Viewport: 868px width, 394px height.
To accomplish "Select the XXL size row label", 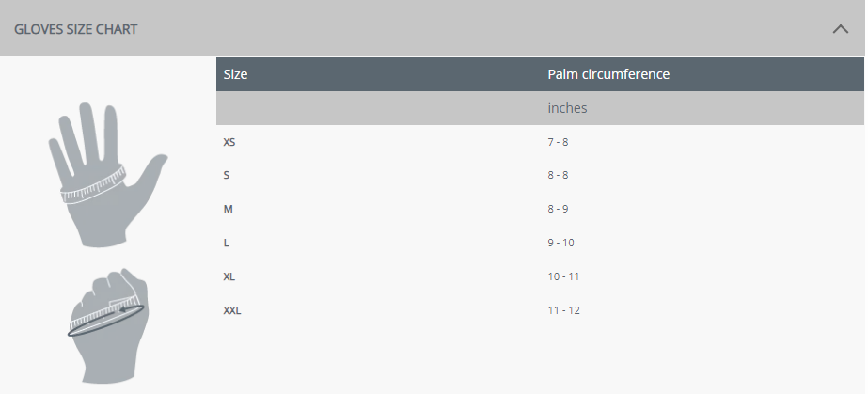I will (232, 310).
